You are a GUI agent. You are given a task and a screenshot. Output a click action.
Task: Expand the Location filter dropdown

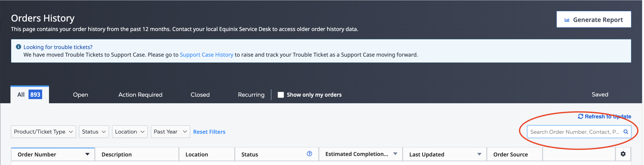tap(129, 132)
